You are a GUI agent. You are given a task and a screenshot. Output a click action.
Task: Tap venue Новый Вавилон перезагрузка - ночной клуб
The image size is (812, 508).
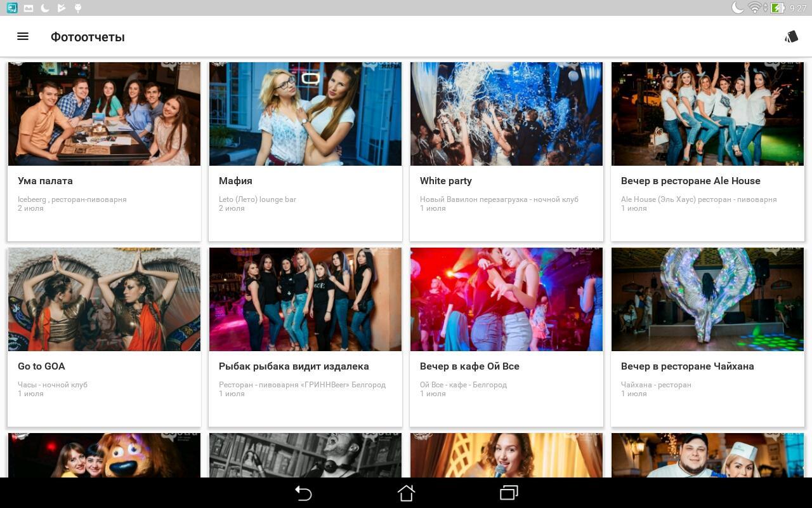click(x=499, y=199)
